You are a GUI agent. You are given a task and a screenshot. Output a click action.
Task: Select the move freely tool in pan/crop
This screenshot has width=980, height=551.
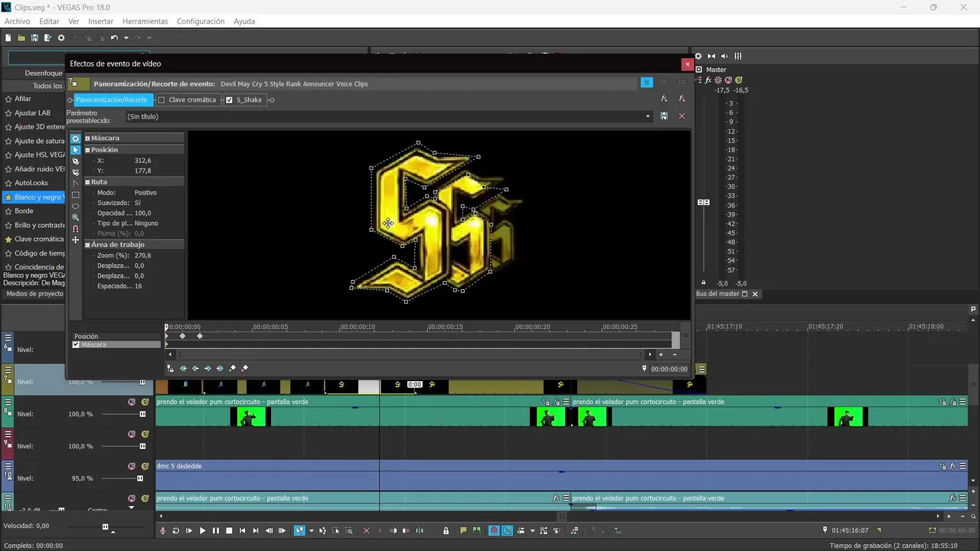pyautogui.click(x=75, y=240)
